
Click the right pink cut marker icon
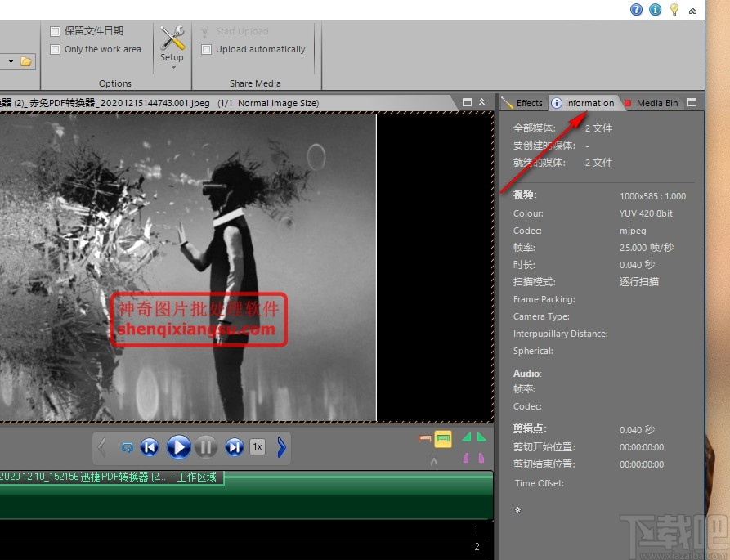(481, 458)
